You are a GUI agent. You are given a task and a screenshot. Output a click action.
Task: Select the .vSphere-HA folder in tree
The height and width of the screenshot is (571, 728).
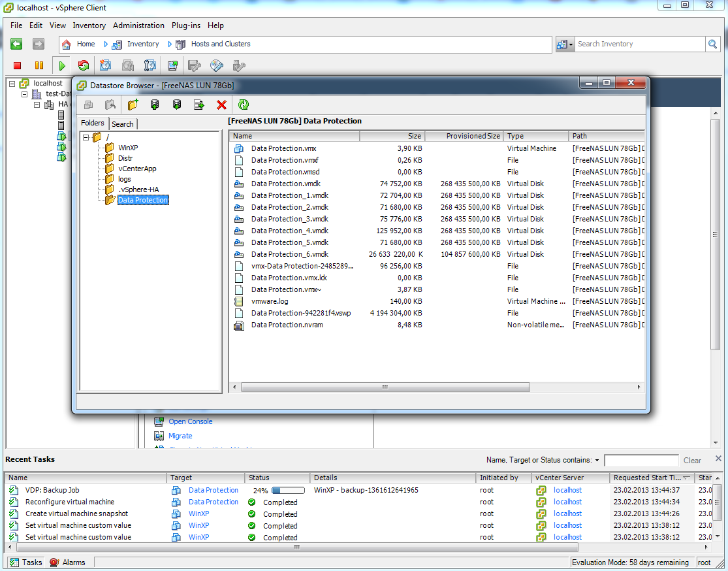(x=138, y=189)
